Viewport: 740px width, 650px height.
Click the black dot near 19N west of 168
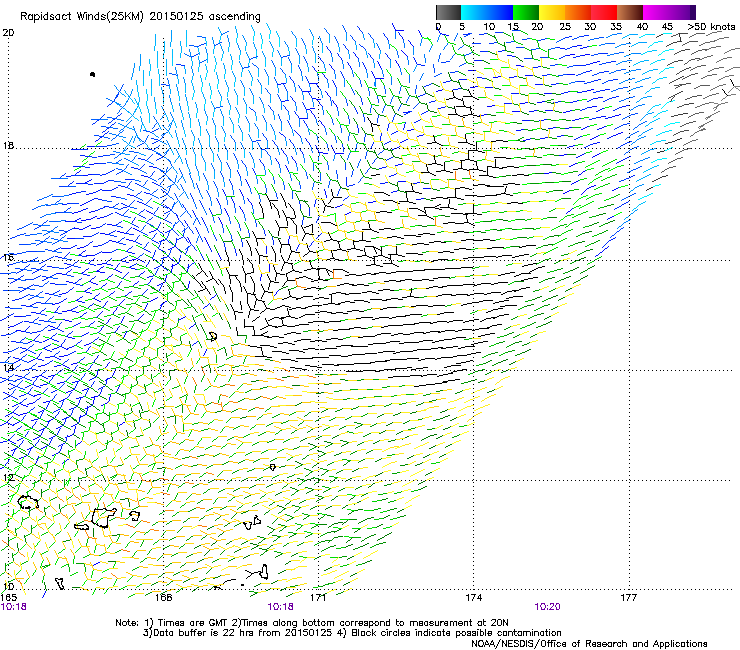(92, 74)
